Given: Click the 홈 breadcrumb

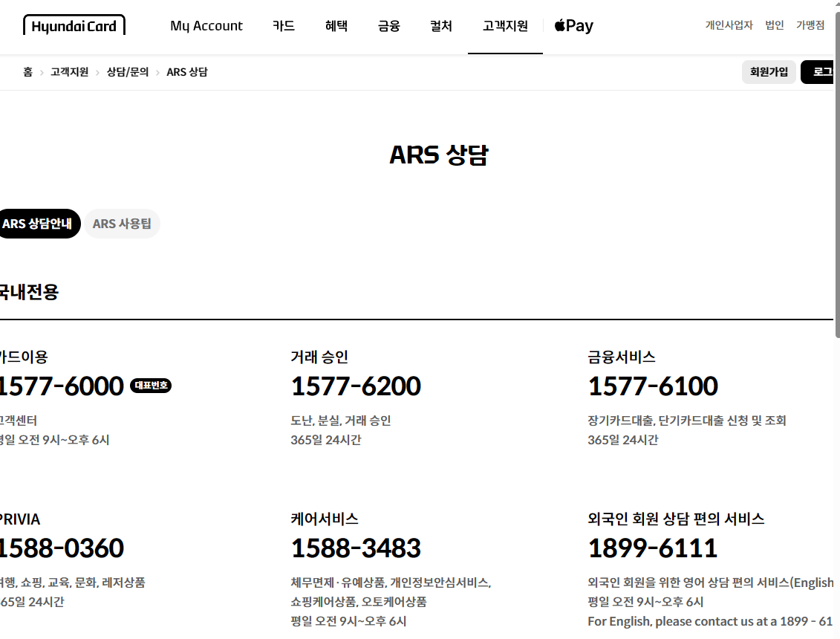Looking at the screenshot, I should point(28,72).
